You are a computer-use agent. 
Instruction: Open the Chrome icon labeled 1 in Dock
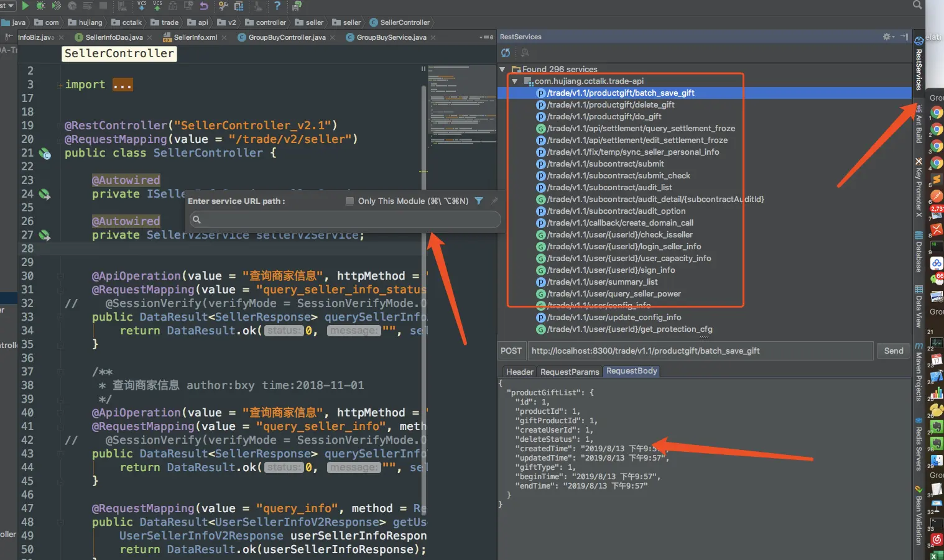[x=937, y=113]
